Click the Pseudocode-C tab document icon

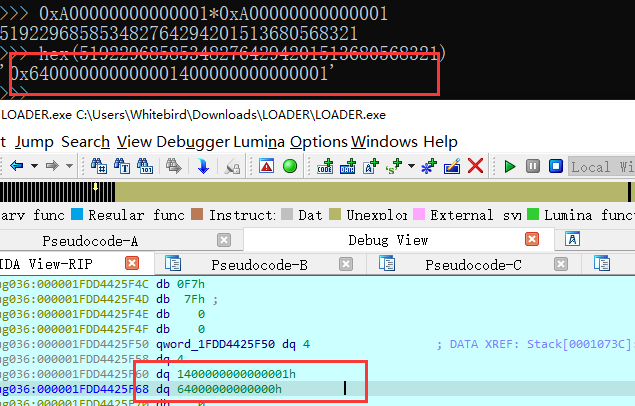tap(387, 263)
